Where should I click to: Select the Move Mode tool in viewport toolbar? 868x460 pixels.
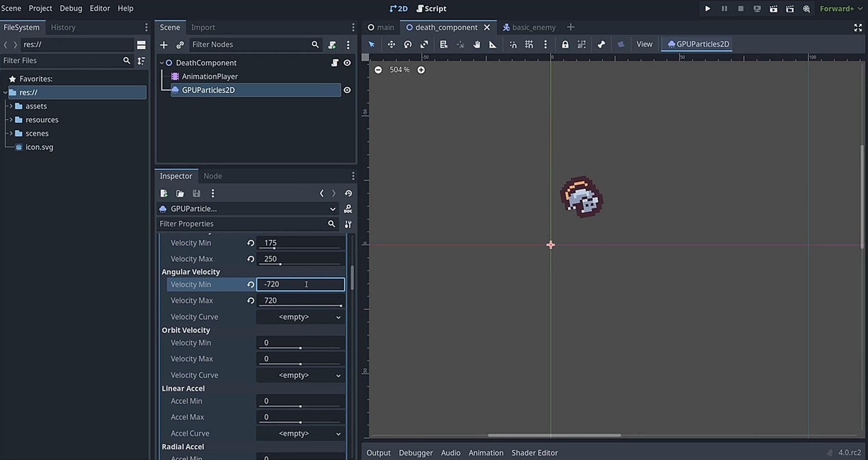[x=391, y=45]
